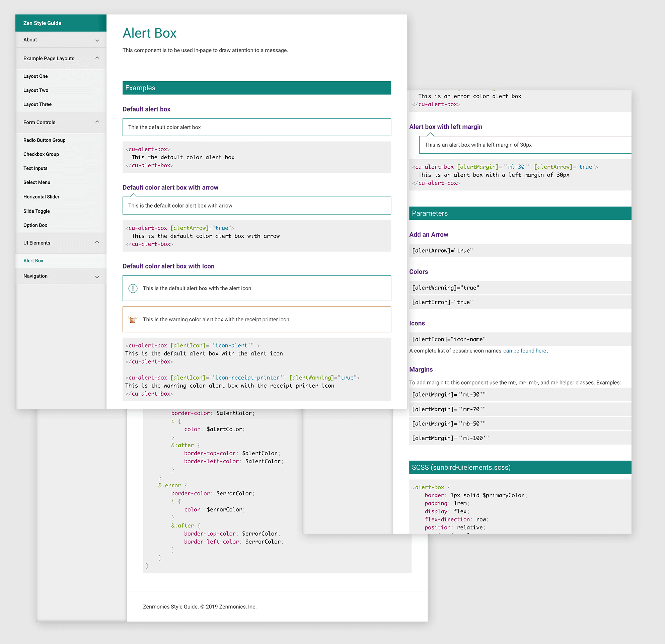Click the alert exclamation icon in the default alert box
The width and height of the screenshot is (665, 644).
133,288
